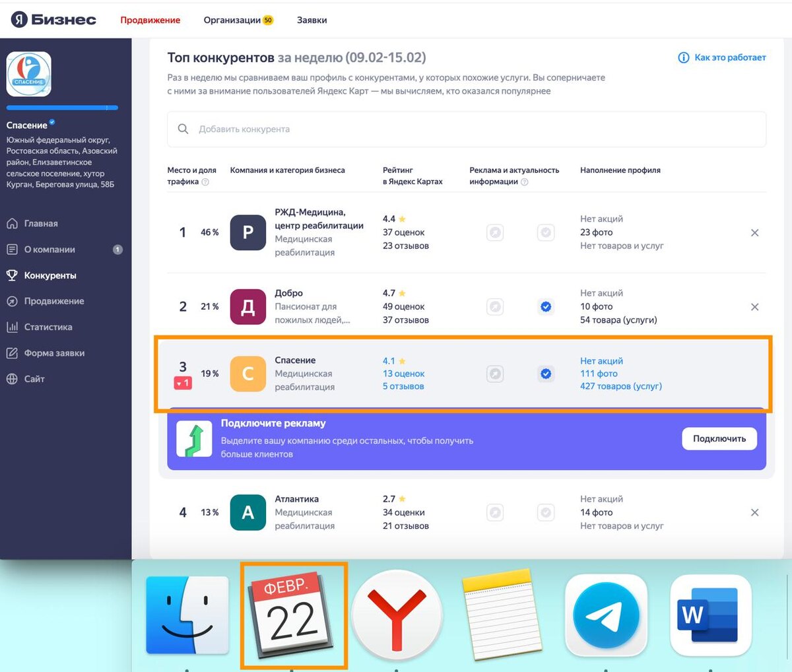Open the 427 товаров (услуг) link
Viewport: 792px width, 672px height.
click(x=621, y=386)
